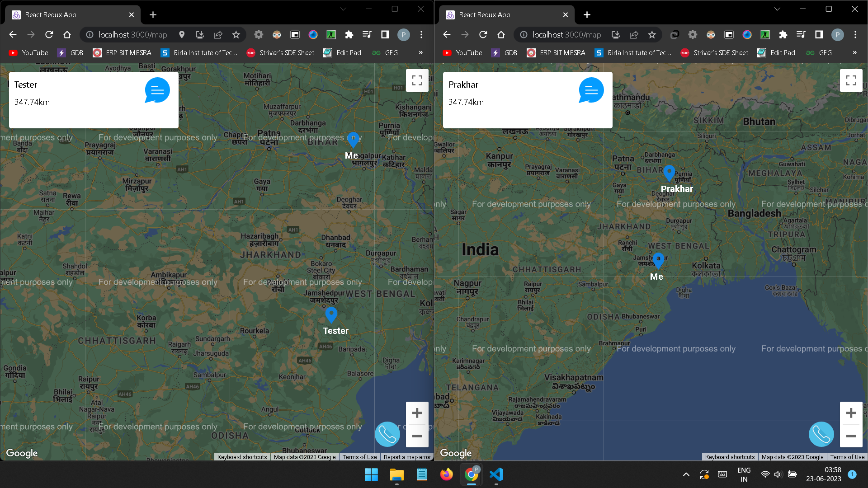Click the Tester map marker pin
The height and width of the screenshot is (488, 868).
331,314
